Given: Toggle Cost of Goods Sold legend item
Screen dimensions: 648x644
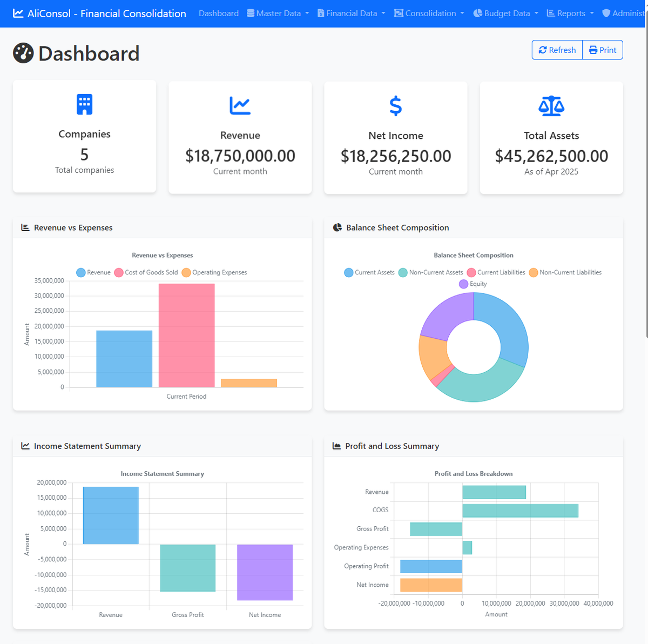Looking at the screenshot, I should pos(146,272).
